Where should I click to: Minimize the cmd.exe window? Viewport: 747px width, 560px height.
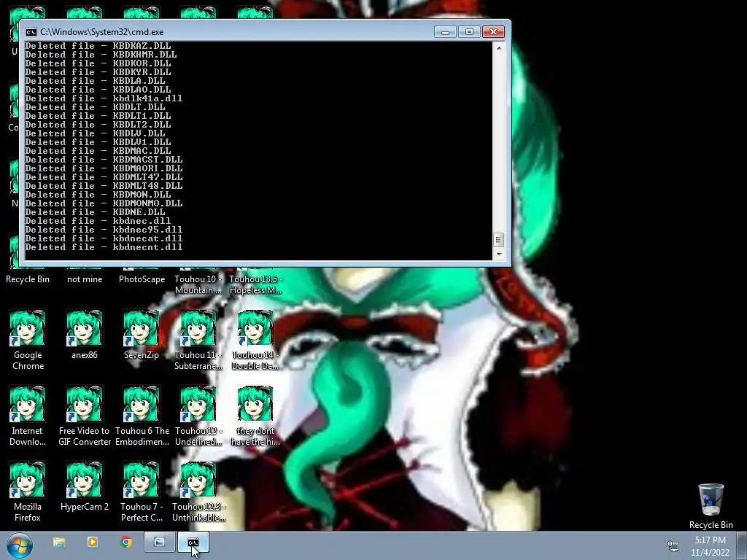click(x=446, y=32)
